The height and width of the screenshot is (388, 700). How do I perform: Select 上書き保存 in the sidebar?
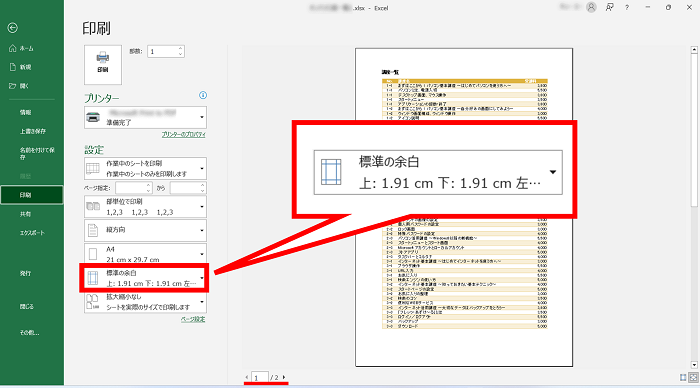(33, 131)
